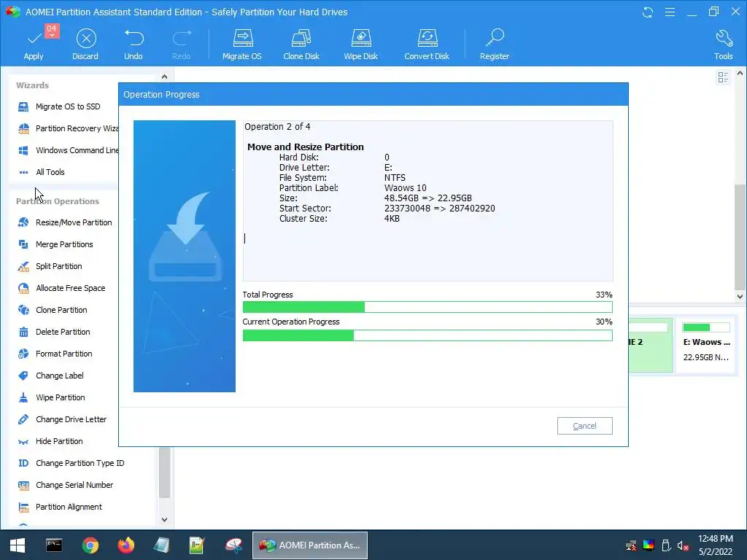747x560 pixels.
Task: Open the Migrate OS tool
Action: tap(242, 44)
